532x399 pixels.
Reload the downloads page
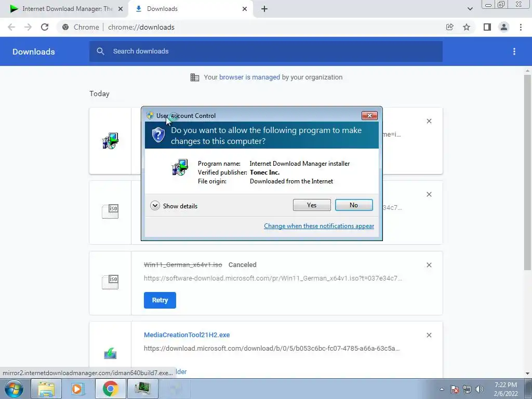pyautogui.click(x=45, y=27)
